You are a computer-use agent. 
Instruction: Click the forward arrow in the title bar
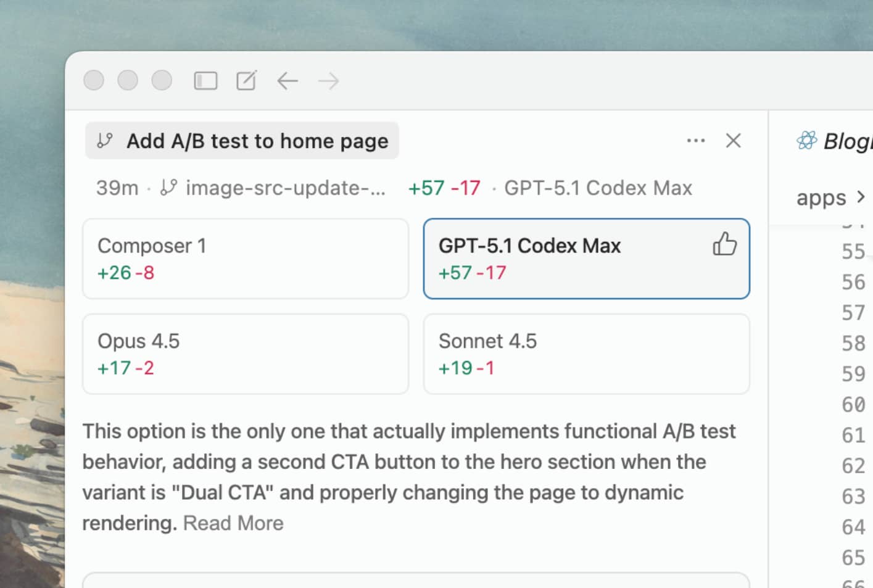pos(328,81)
